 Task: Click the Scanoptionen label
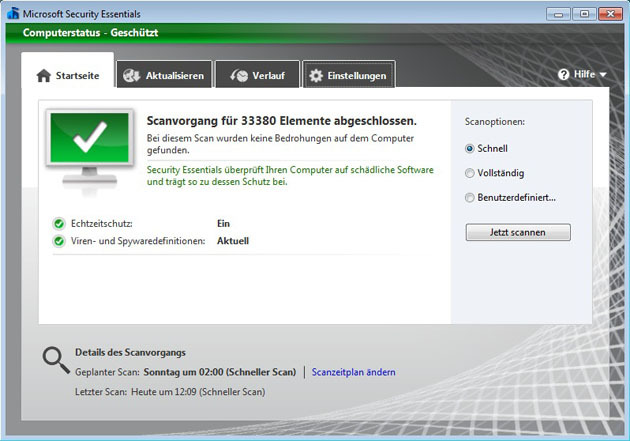tap(495, 122)
